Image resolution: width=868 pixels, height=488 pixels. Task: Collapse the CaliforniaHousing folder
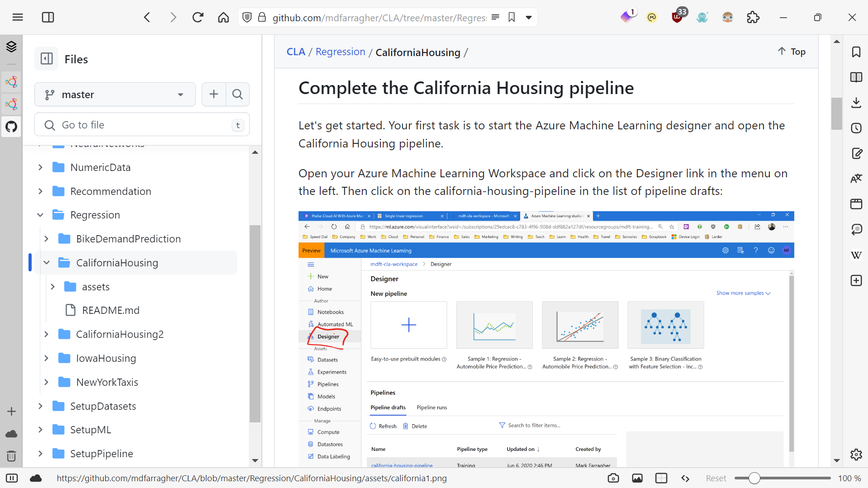coord(46,263)
